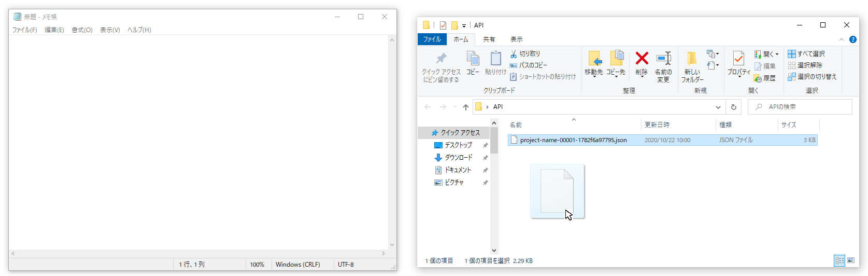Screen dimensions: 868x276
Task: Click the refresh button beside address bar
Action: (733, 107)
